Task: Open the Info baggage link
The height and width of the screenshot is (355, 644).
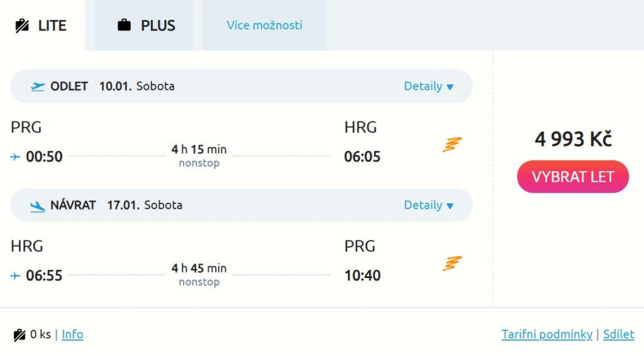Action: click(72, 334)
